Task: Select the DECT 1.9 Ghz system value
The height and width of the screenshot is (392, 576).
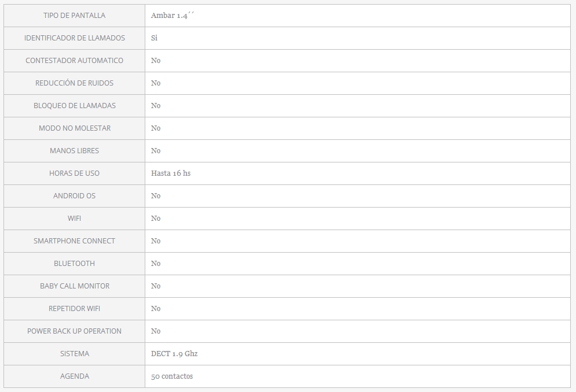Action: click(x=174, y=354)
